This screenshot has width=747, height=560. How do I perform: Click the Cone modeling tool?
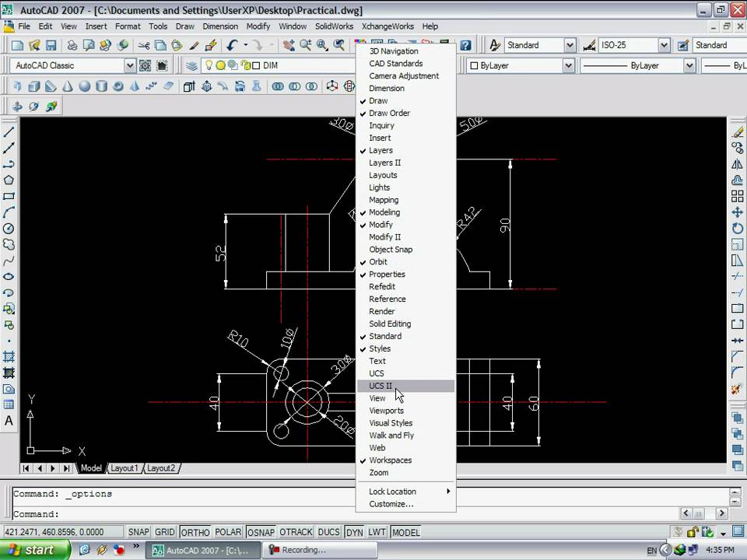pos(68,86)
